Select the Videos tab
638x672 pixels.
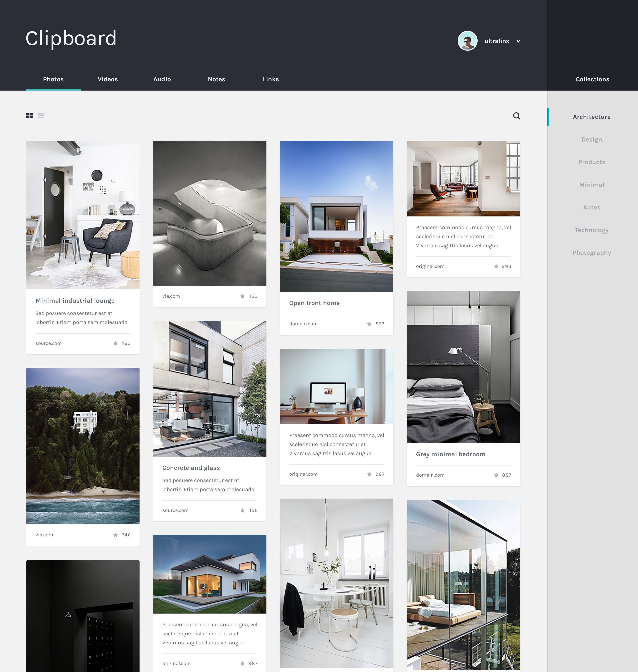tap(107, 79)
